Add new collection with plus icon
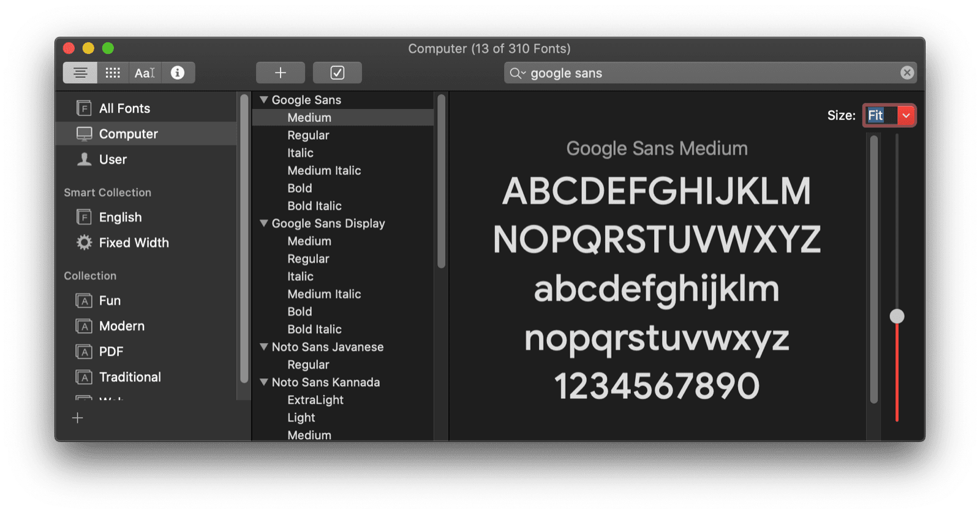The width and height of the screenshot is (980, 514). (x=78, y=418)
